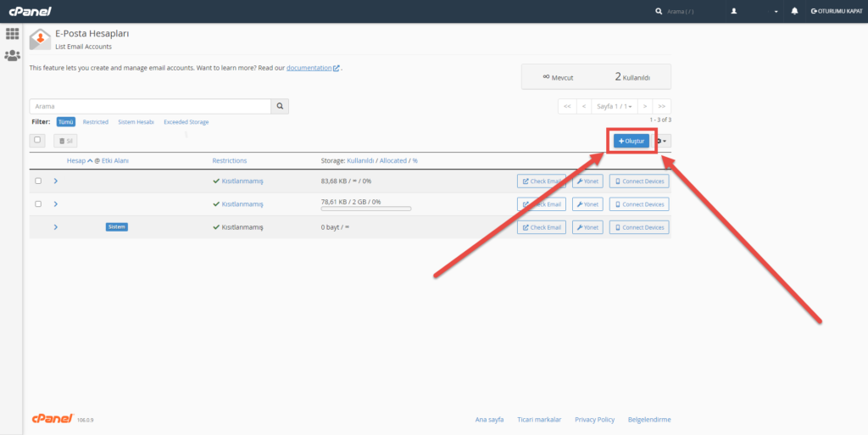Click the cPanel logo in top header

pos(30,11)
